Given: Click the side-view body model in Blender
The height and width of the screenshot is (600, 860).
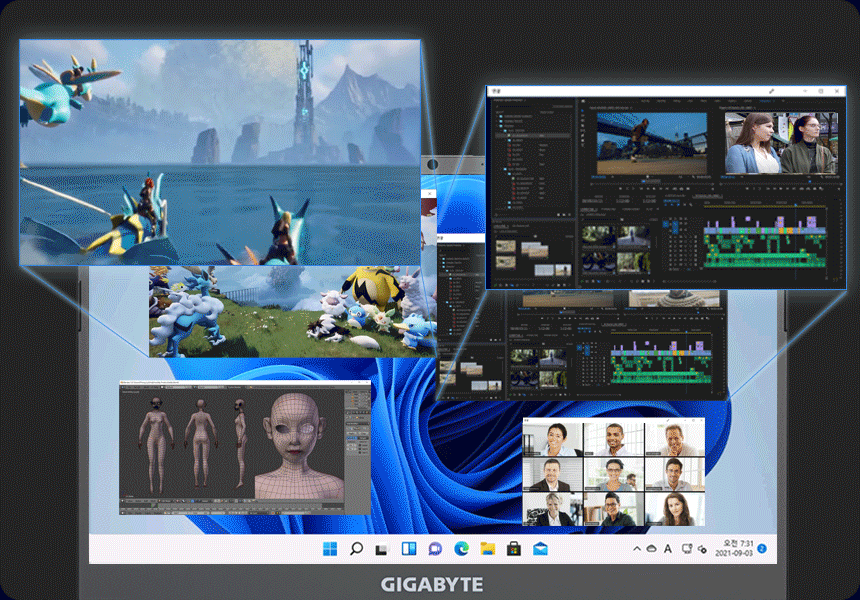Looking at the screenshot, I should click(x=240, y=443).
